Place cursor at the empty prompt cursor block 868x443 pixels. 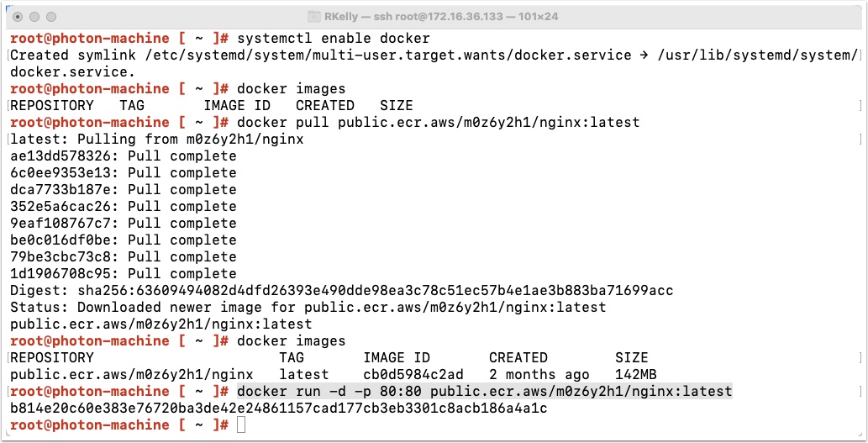(241, 425)
